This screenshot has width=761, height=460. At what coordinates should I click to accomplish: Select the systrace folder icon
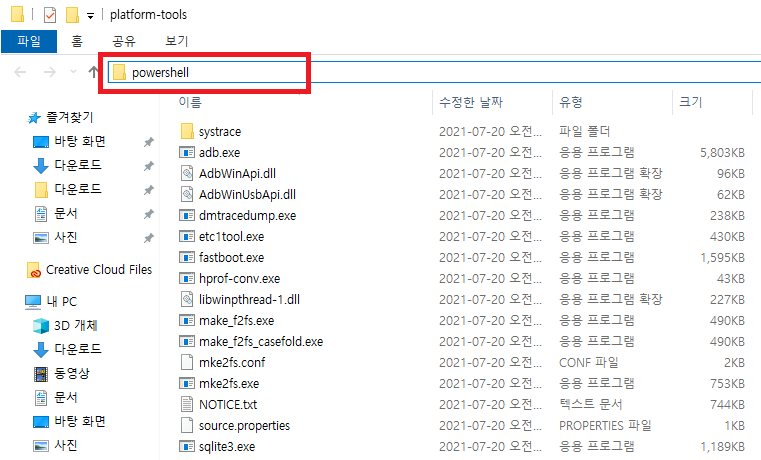[187, 131]
